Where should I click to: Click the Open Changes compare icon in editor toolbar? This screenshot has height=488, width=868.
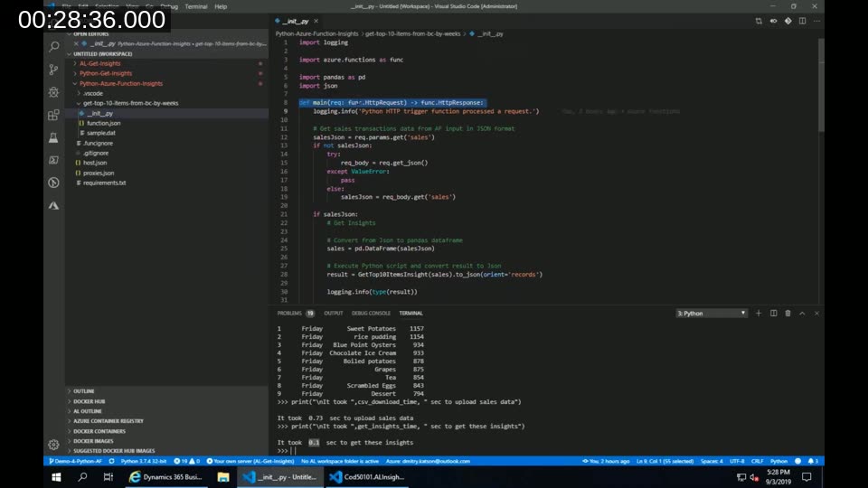click(x=759, y=21)
